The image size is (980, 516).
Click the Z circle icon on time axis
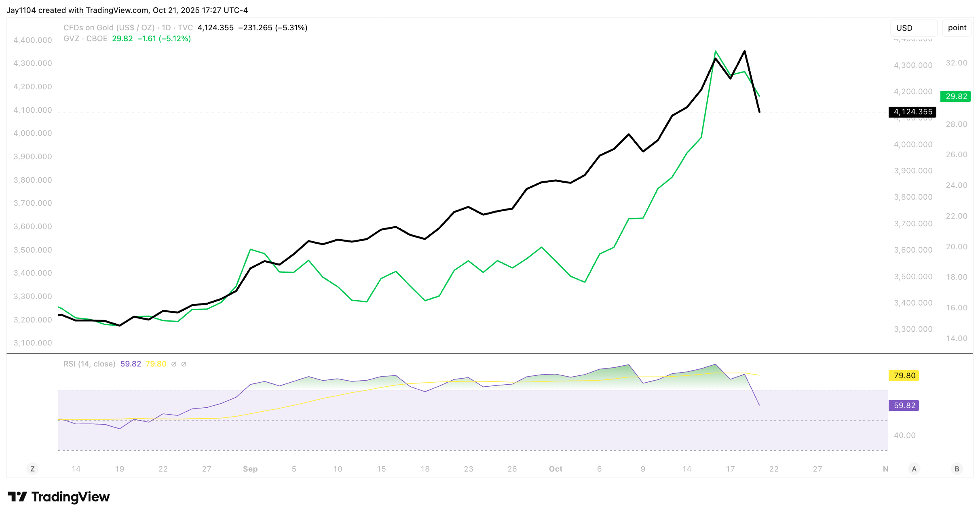32,469
